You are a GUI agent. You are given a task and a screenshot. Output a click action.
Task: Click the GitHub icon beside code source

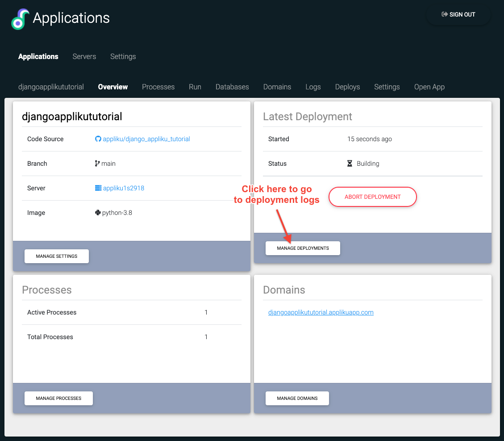tap(98, 139)
